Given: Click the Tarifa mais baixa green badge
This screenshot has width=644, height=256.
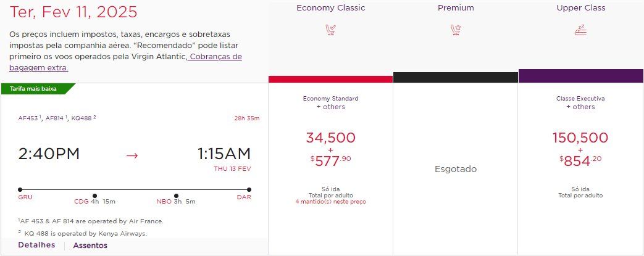Looking at the screenshot, I should pos(38,88).
